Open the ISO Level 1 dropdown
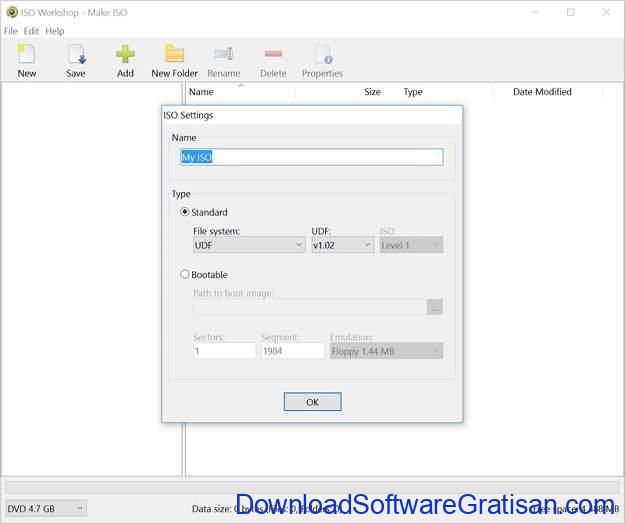Viewport: 625px width, 524px height. coord(411,245)
